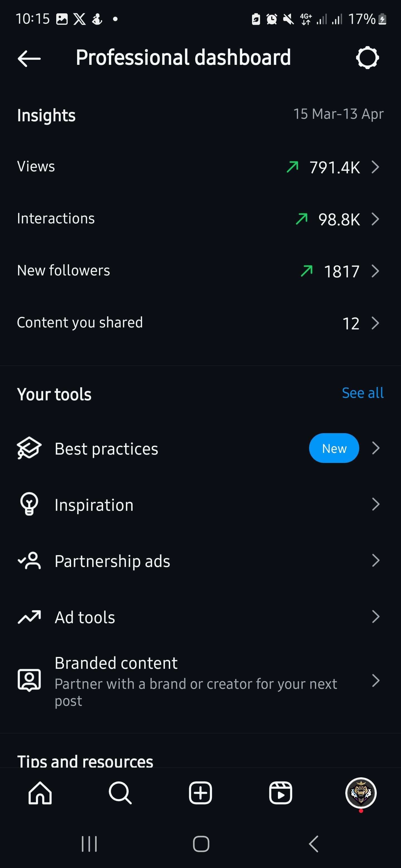Tap the Ad tools trending arrow icon
401x868 pixels.
click(x=29, y=617)
